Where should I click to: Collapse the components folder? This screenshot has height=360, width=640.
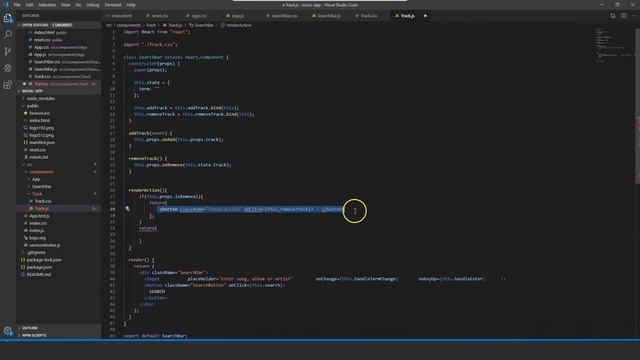tap(41, 172)
